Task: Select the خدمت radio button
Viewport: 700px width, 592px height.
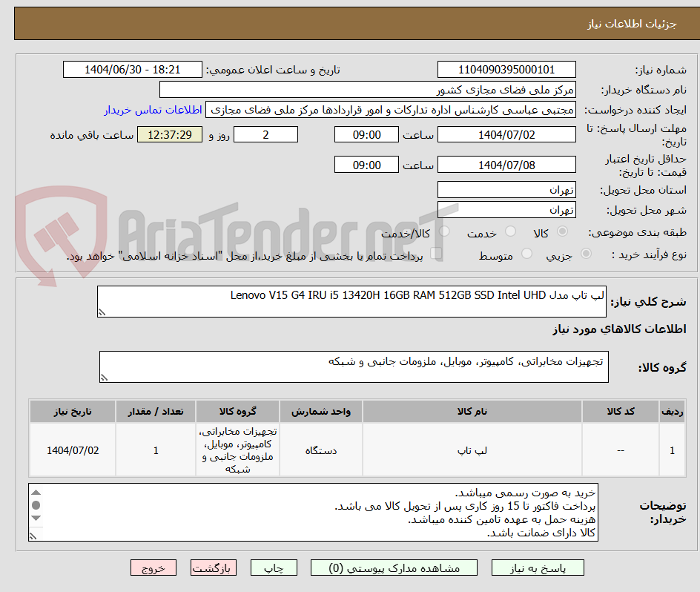Action: click(x=509, y=231)
